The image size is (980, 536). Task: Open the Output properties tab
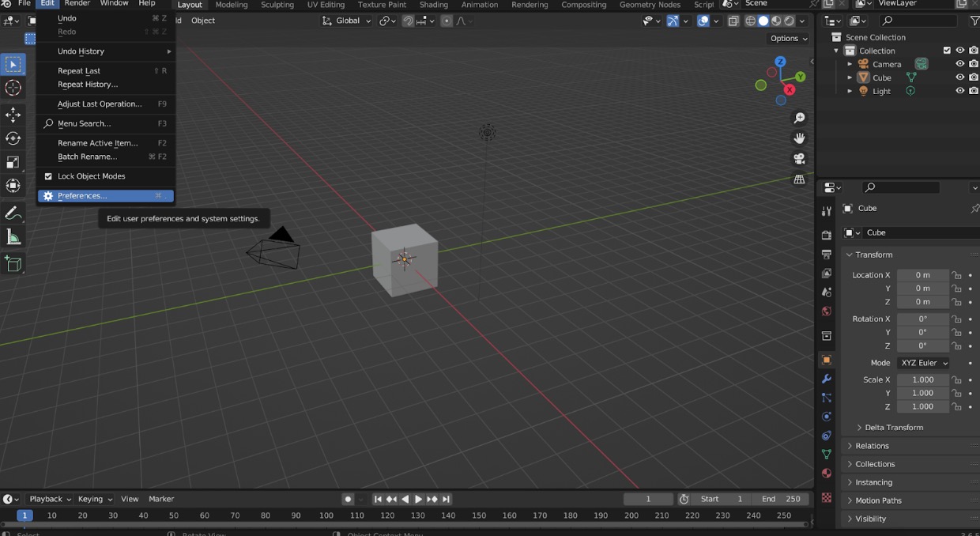827,255
